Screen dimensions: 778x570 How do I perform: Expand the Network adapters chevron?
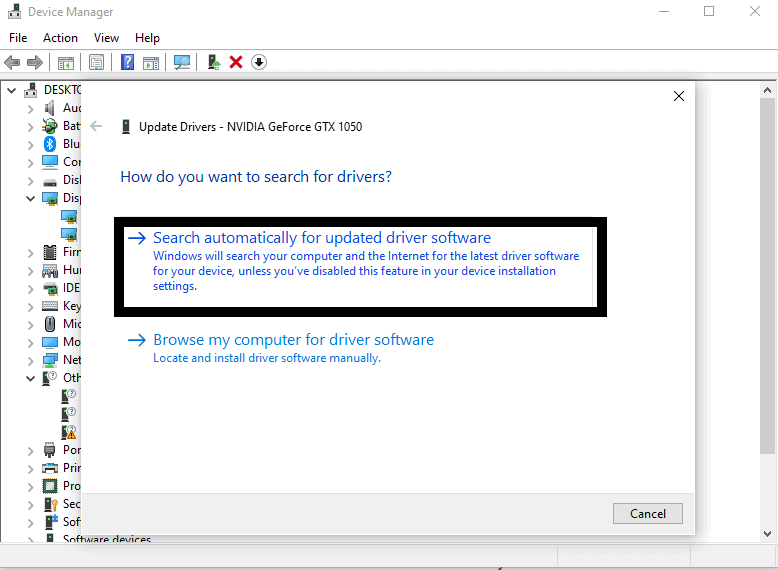click(30, 361)
